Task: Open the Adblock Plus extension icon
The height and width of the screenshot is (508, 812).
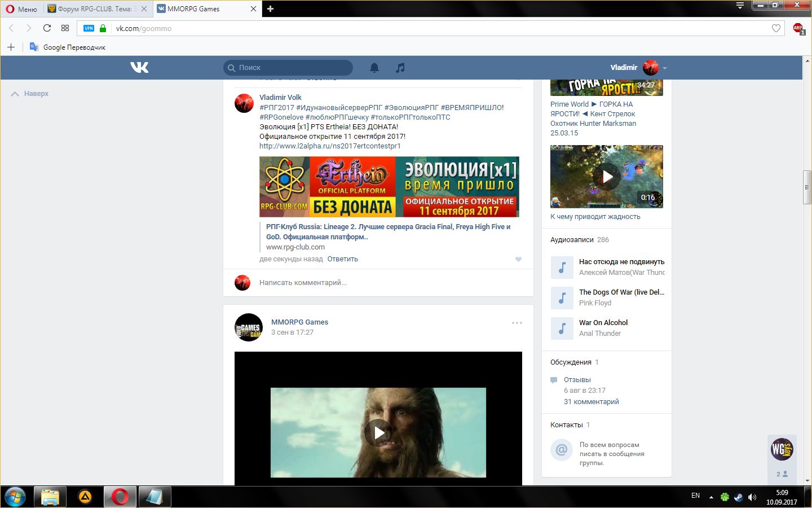Action: point(798,28)
